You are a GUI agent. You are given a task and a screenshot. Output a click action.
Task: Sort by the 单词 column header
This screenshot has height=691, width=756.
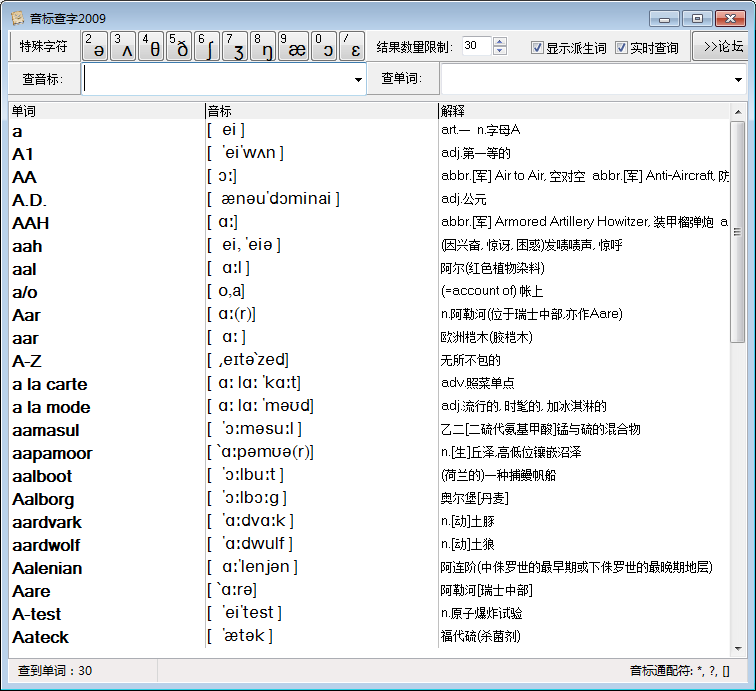tap(107, 111)
